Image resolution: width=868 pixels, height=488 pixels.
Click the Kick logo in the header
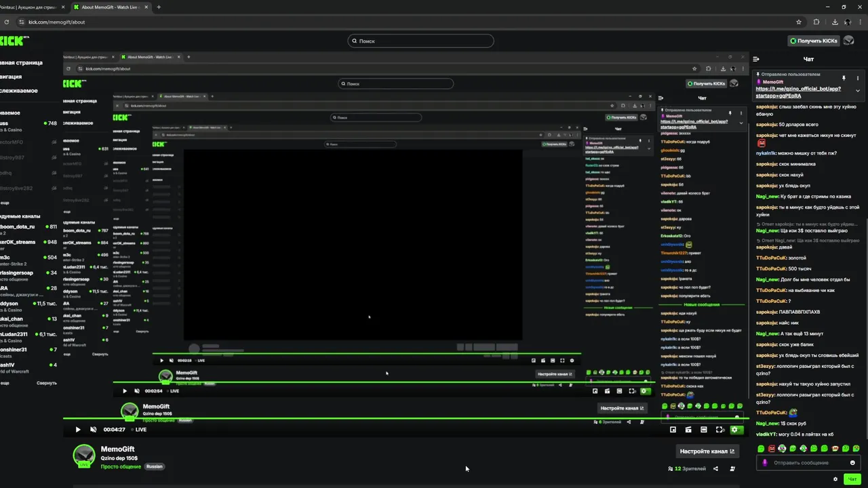coord(14,41)
